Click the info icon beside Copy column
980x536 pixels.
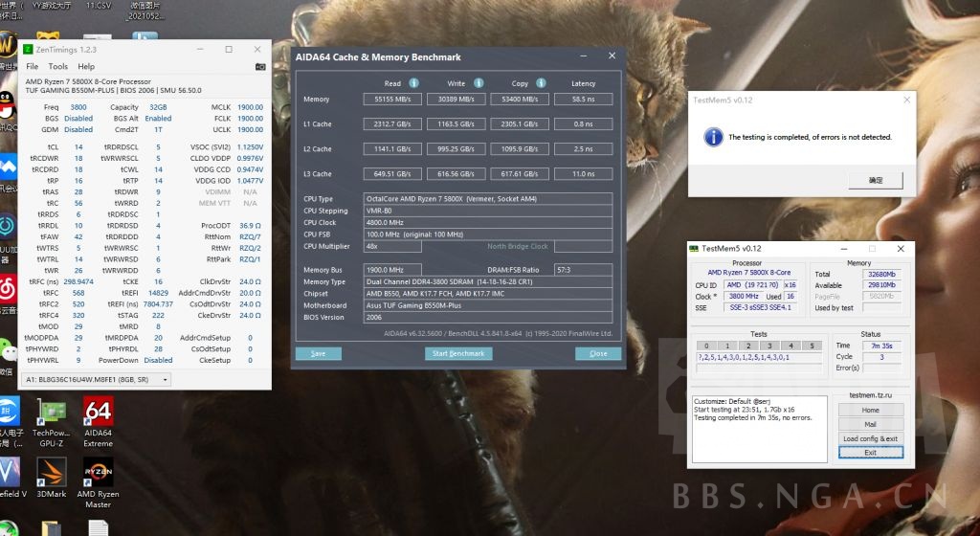541,83
